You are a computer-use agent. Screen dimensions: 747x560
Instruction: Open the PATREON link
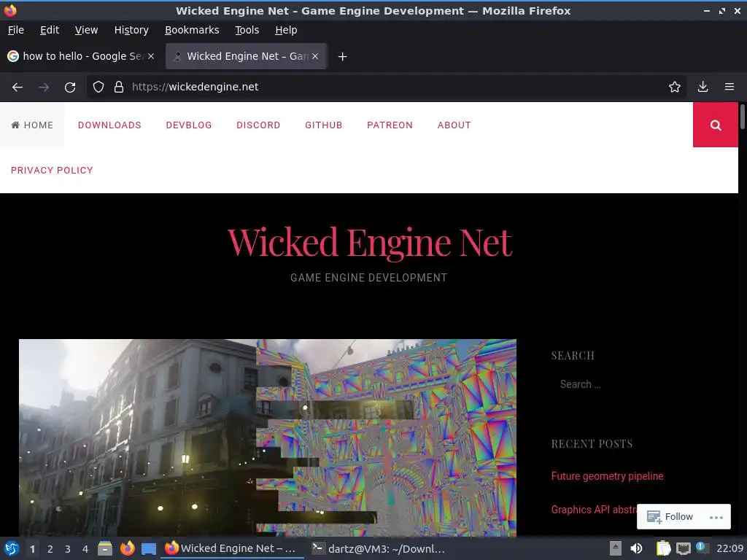coord(390,125)
